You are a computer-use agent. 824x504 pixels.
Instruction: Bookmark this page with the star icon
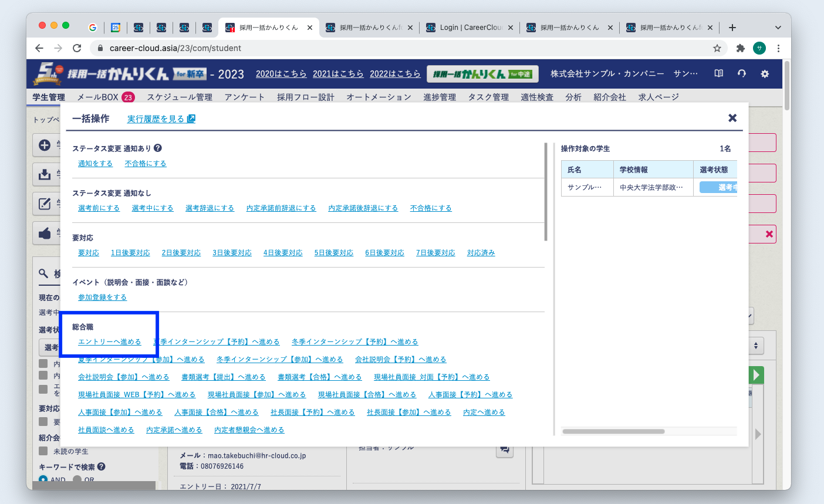(717, 48)
